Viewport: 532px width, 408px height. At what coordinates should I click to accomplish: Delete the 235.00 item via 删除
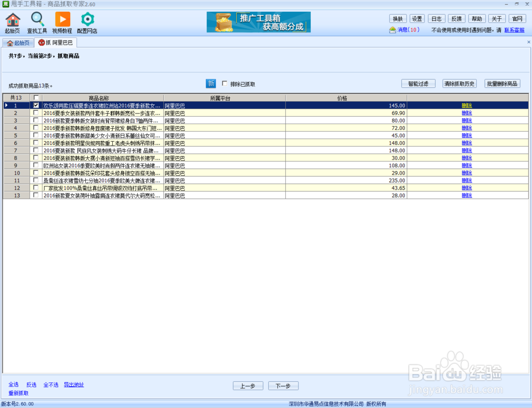tap(467, 181)
